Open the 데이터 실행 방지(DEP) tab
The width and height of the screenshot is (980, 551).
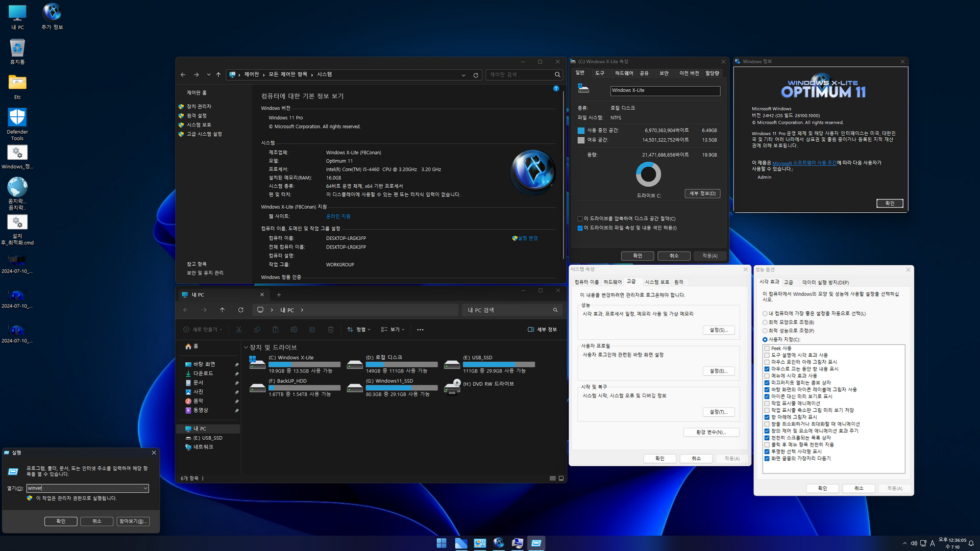click(x=825, y=282)
